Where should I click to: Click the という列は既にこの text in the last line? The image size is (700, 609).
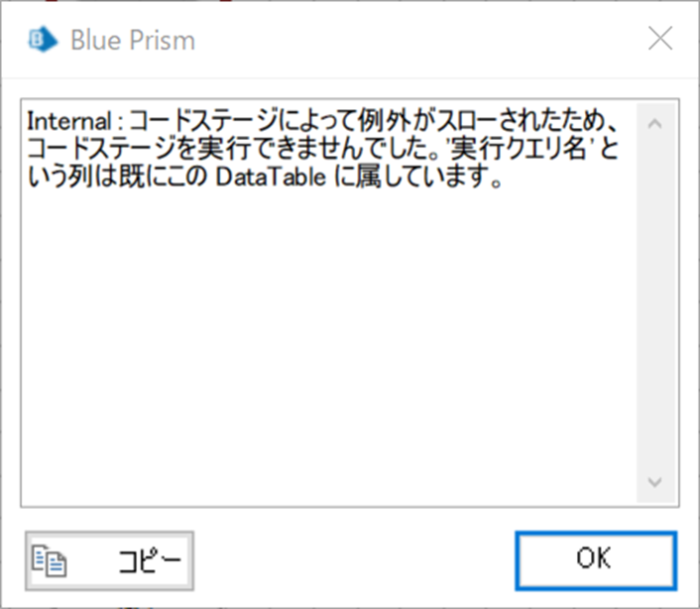(x=117, y=178)
